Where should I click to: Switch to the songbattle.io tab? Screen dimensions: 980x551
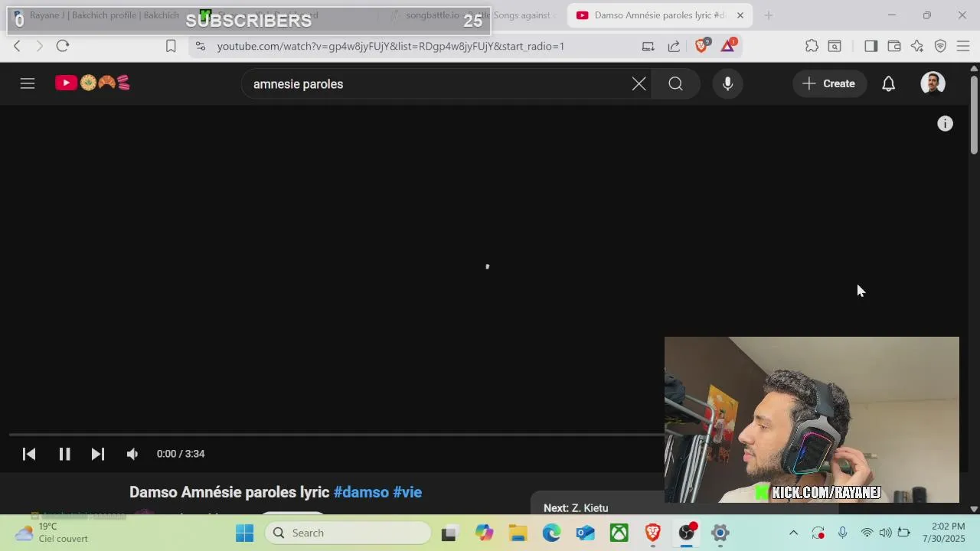tap(473, 15)
